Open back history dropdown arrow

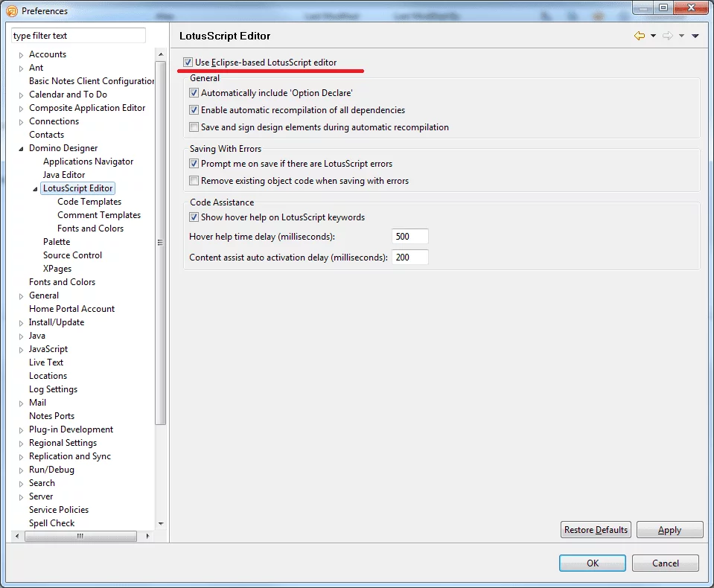coord(653,36)
